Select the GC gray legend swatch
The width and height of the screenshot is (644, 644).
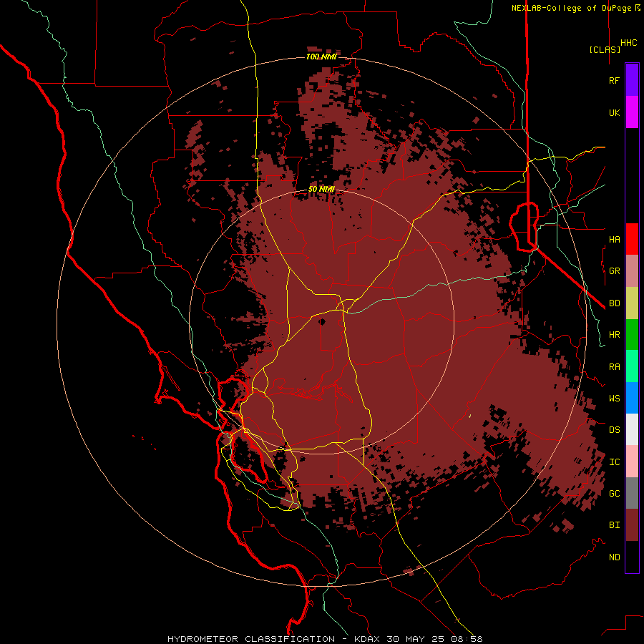pyautogui.click(x=632, y=493)
